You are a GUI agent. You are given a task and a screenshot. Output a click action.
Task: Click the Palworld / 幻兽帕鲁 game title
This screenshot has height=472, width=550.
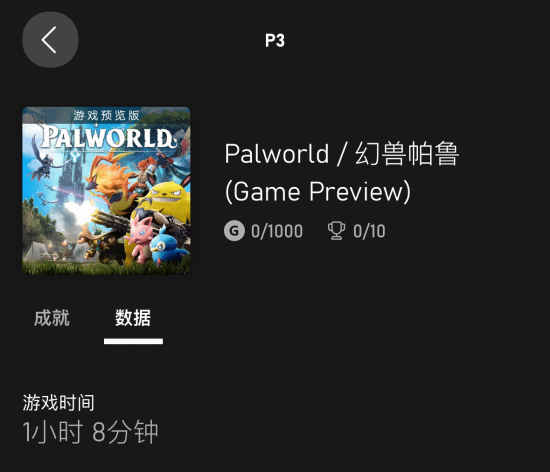(342, 154)
